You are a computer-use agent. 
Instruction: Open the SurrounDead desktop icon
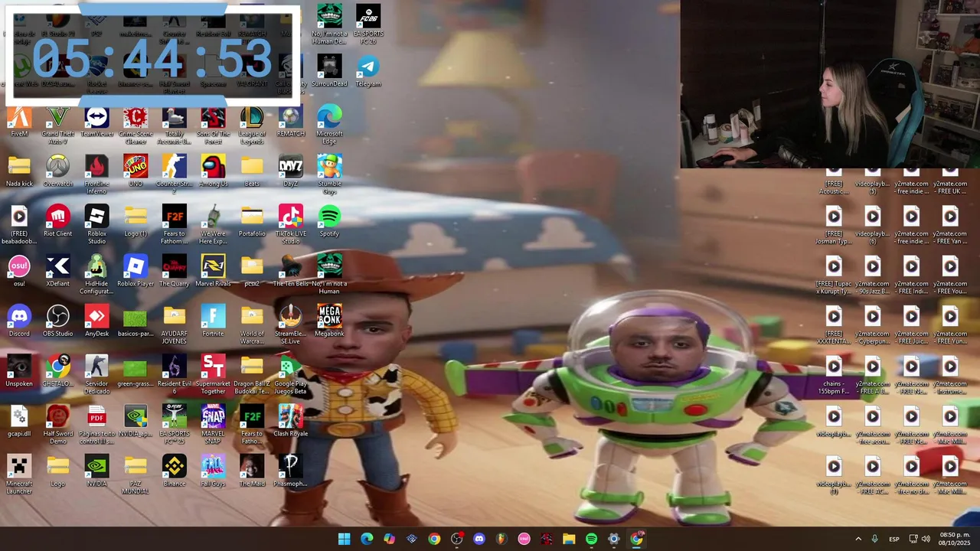(x=329, y=72)
